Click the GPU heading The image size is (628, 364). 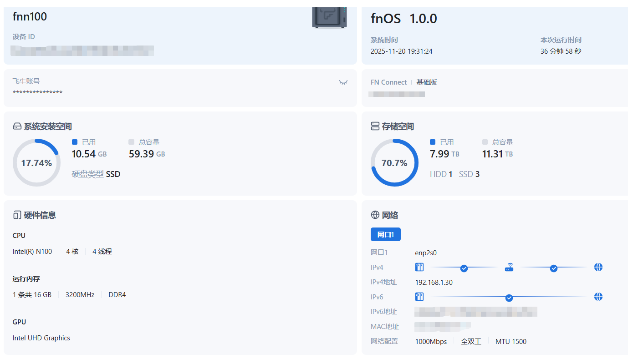tap(19, 322)
